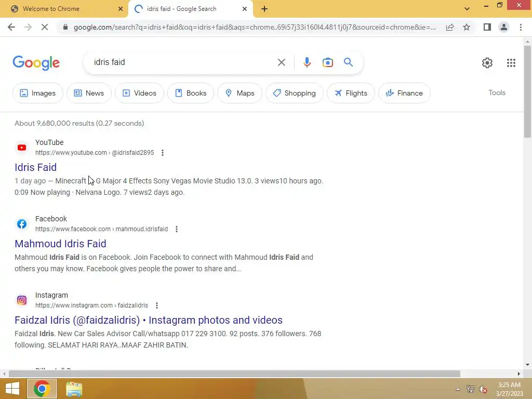532x399 pixels.
Task: Open a new tab with the plus button
Action: [x=264, y=9]
